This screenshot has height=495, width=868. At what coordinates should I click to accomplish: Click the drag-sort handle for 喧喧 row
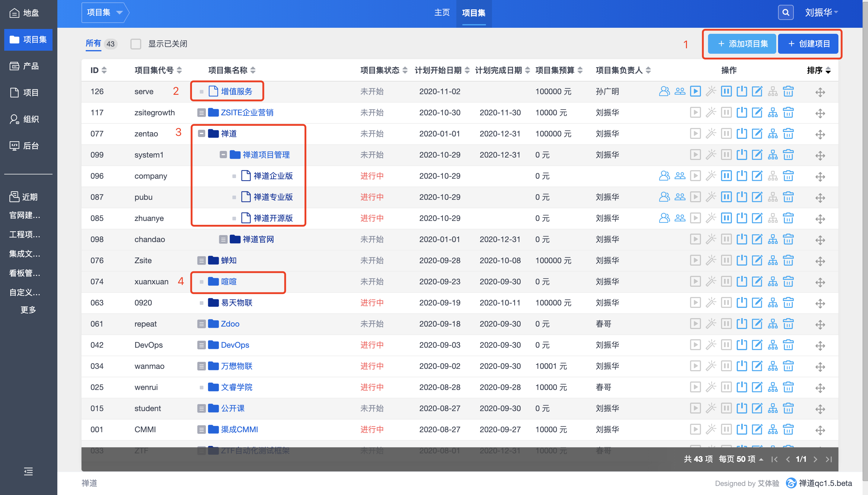(820, 282)
